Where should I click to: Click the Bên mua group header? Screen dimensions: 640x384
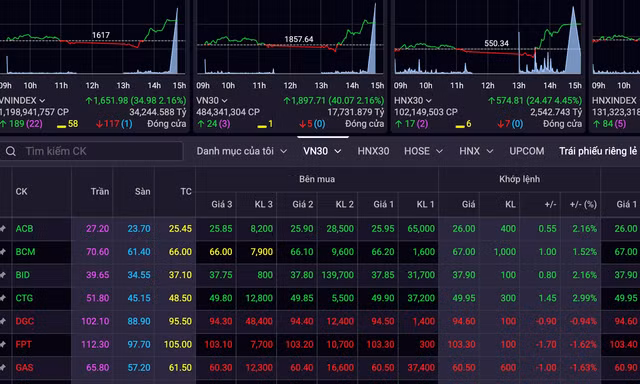point(317,179)
